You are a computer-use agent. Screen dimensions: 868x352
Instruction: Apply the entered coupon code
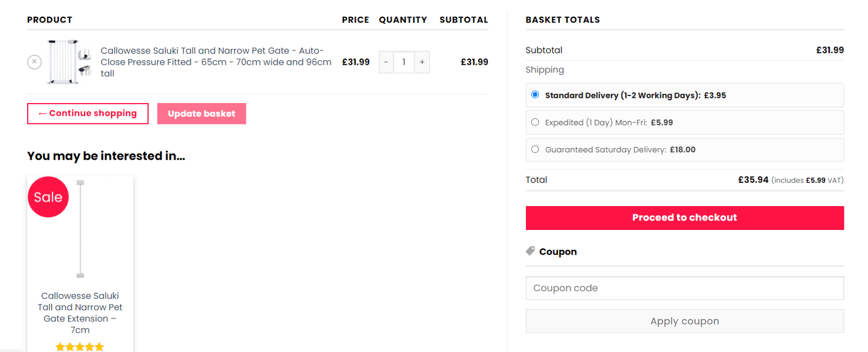pyautogui.click(x=684, y=321)
